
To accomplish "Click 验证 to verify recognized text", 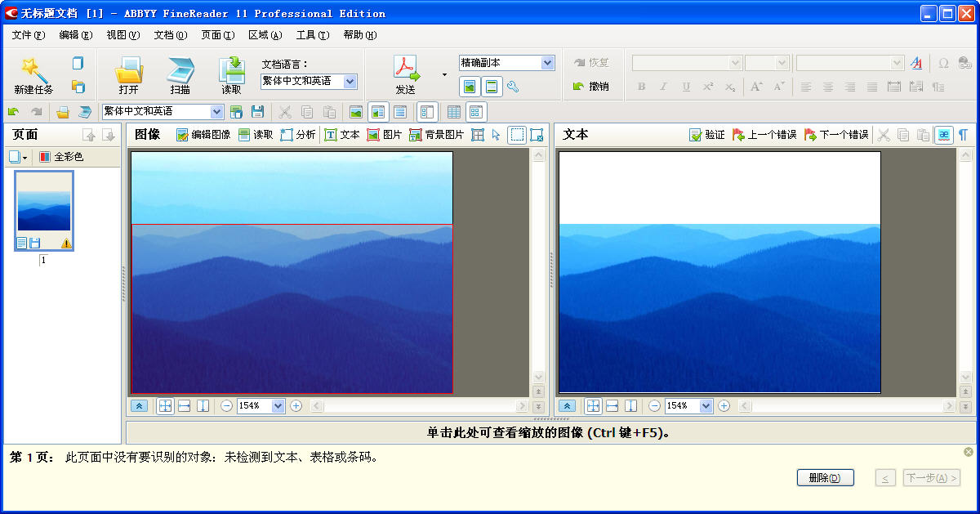I will pos(706,135).
